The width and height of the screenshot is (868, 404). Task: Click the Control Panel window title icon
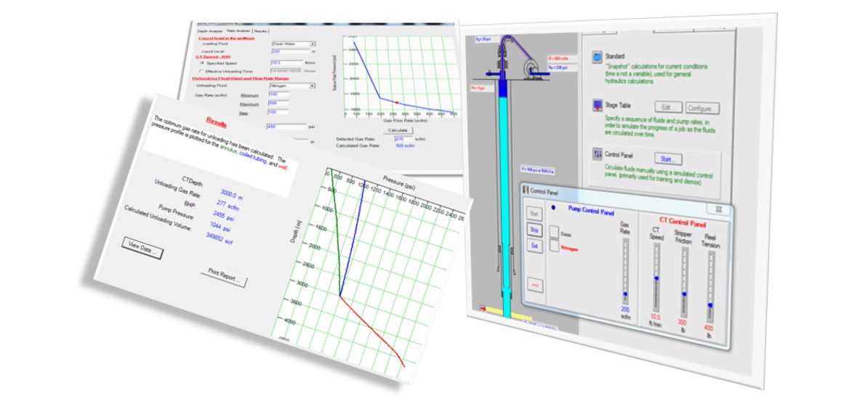tap(525, 190)
